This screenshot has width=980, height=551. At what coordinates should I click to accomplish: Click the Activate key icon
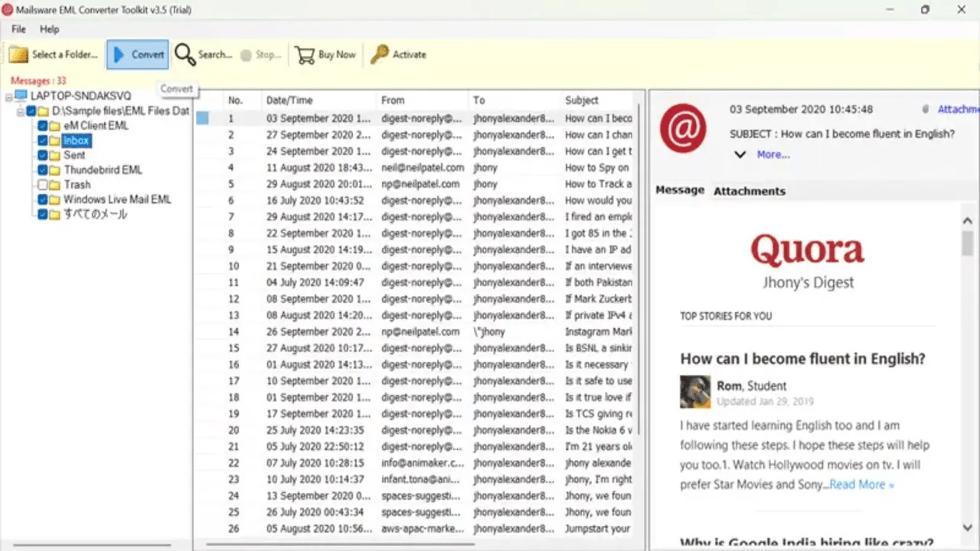click(x=380, y=54)
